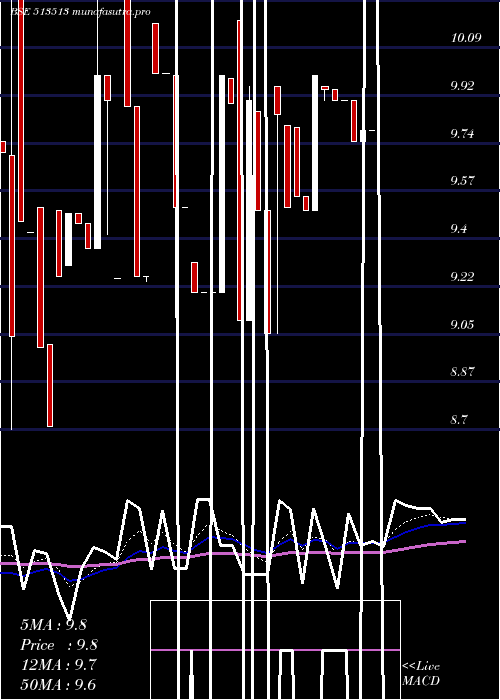This screenshot has width=500, height=700.
Task: Click the 50MA : 9.6 reading
Action: [58, 684]
